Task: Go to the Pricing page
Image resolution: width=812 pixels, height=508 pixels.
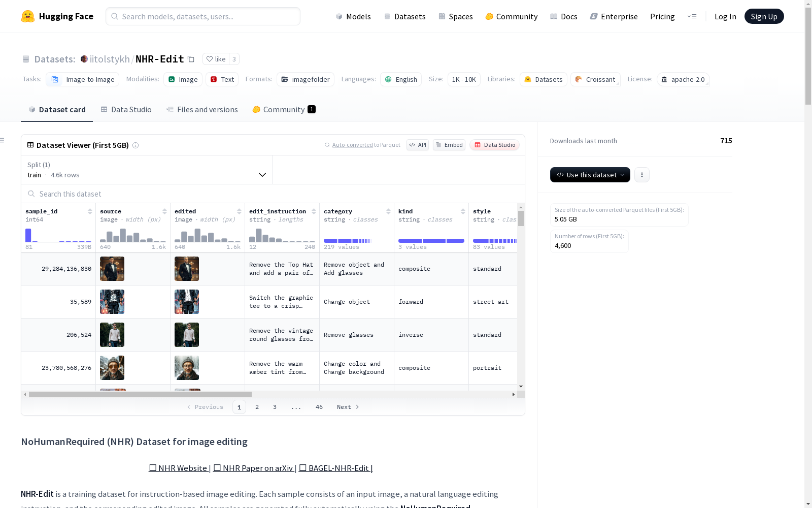Action: pos(662,16)
